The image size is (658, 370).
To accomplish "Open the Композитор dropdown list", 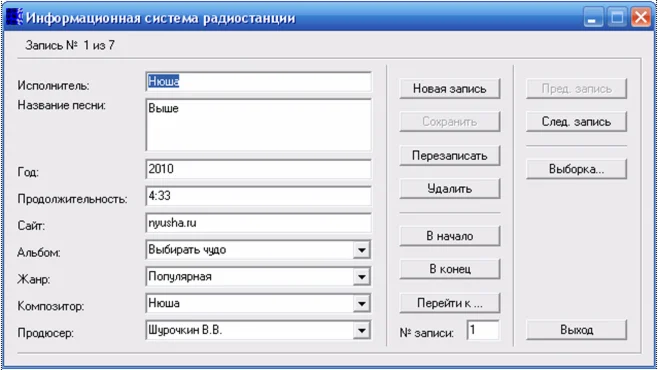I will pyautogui.click(x=361, y=304).
